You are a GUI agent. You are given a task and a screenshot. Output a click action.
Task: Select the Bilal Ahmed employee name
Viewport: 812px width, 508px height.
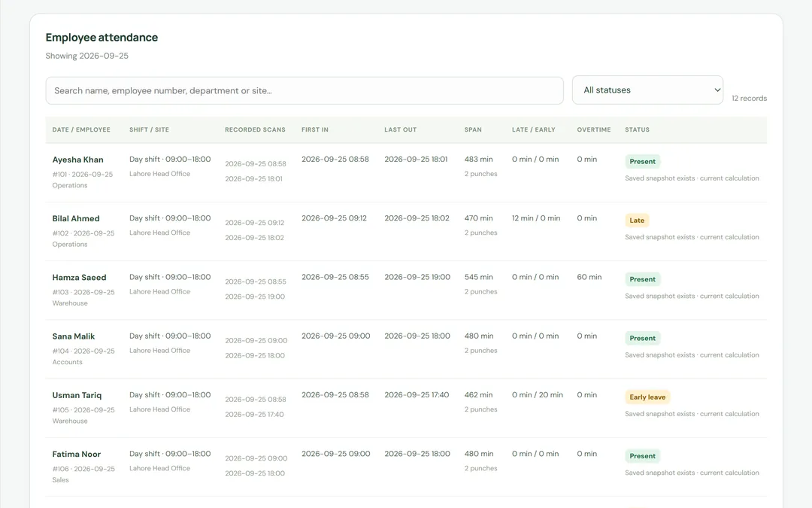76,219
